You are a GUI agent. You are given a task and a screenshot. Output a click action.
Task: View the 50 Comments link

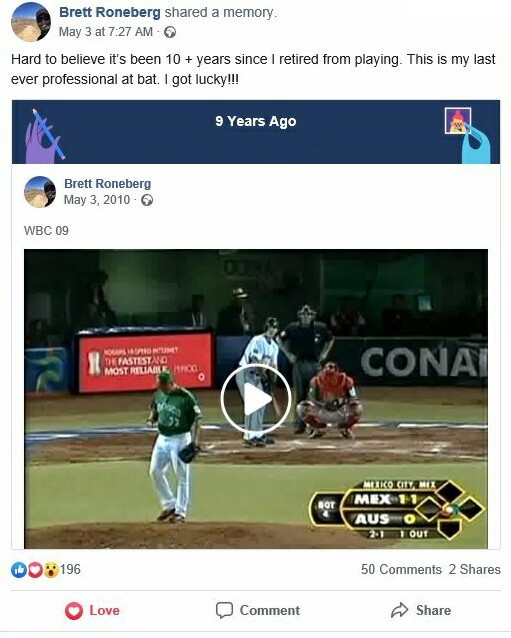(x=401, y=569)
